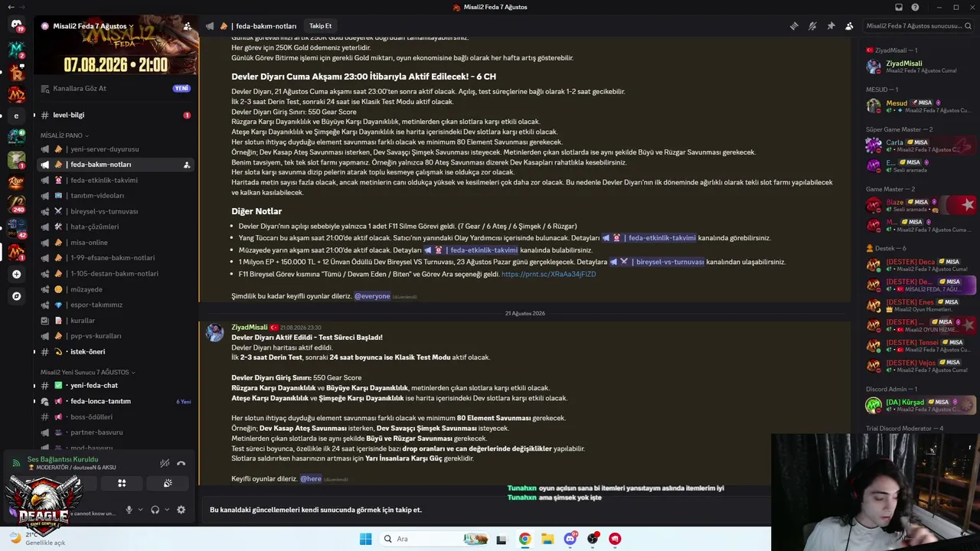This screenshot has width=980, height=551.
Task: Open bireysel-vs-turnuvası channel in sidebar
Action: pos(116,211)
